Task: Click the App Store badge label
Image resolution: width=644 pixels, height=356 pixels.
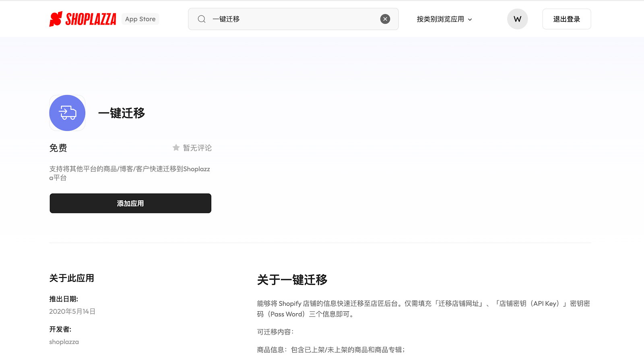Action: pos(140,19)
